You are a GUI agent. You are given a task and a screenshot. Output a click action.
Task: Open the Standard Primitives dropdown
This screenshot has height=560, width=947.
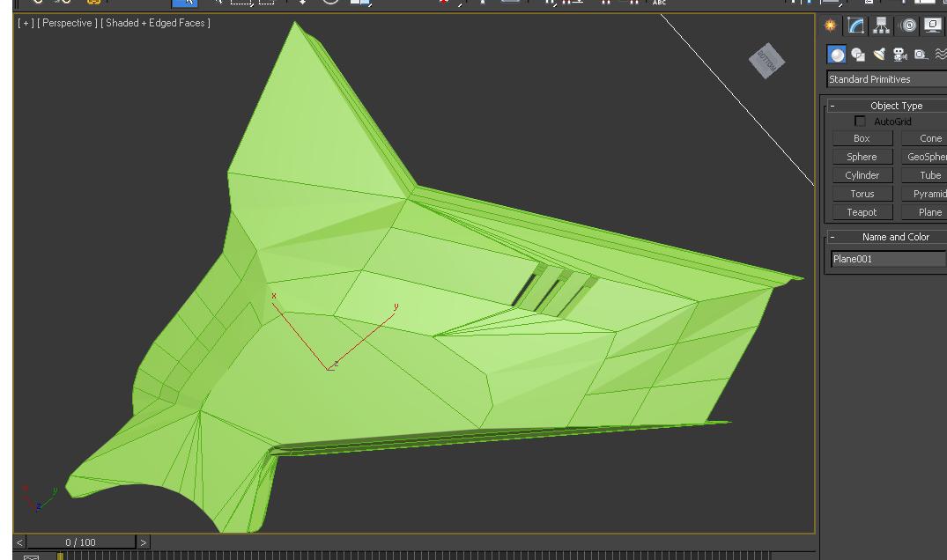pyautogui.click(x=886, y=79)
